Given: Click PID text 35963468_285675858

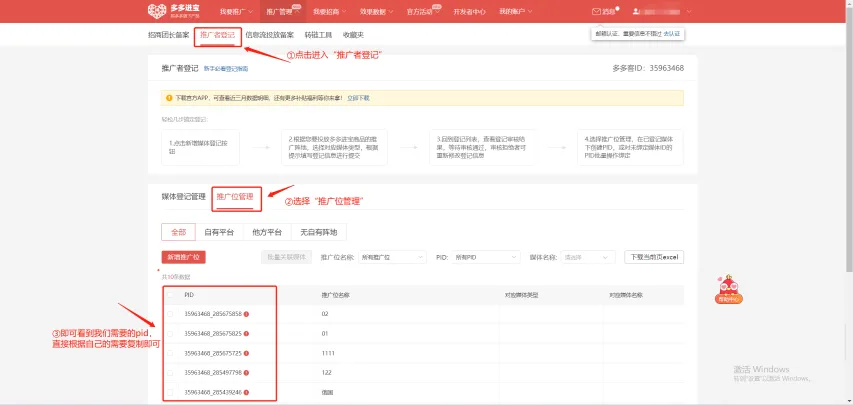Looking at the screenshot, I should click(213, 314).
